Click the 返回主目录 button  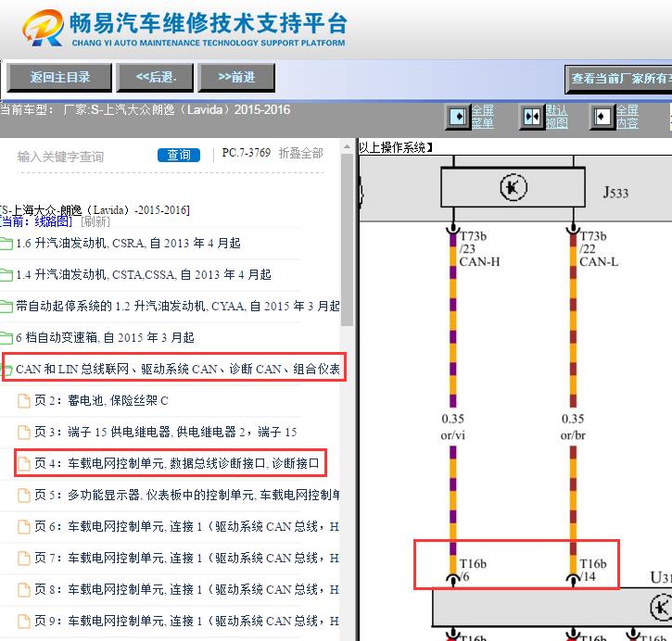click(x=59, y=78)
